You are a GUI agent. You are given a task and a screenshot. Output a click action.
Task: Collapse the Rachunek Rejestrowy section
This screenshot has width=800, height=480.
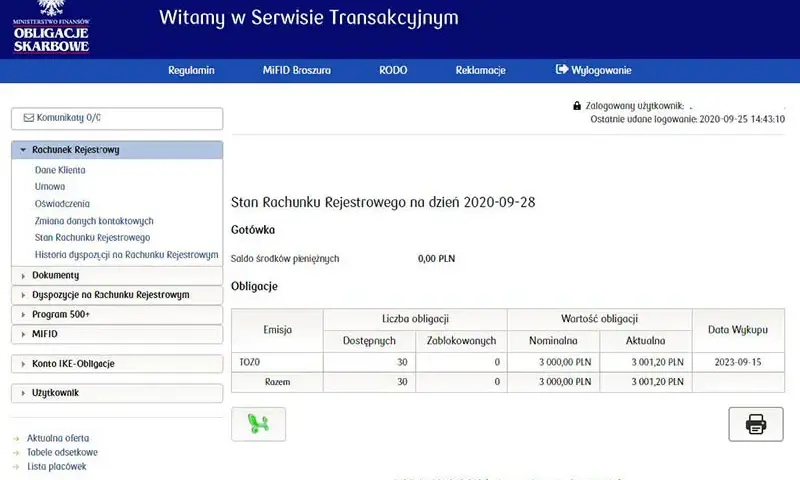117,150
